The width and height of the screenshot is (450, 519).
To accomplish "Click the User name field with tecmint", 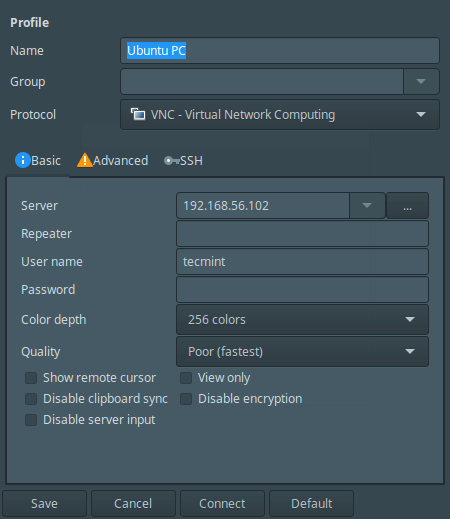I will tap(302, 261).
